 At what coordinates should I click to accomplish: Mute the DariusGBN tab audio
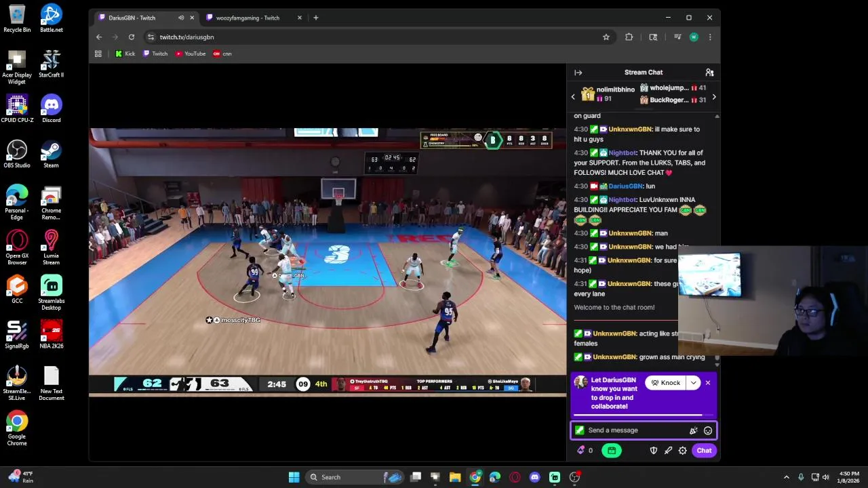tap(181, 18)
